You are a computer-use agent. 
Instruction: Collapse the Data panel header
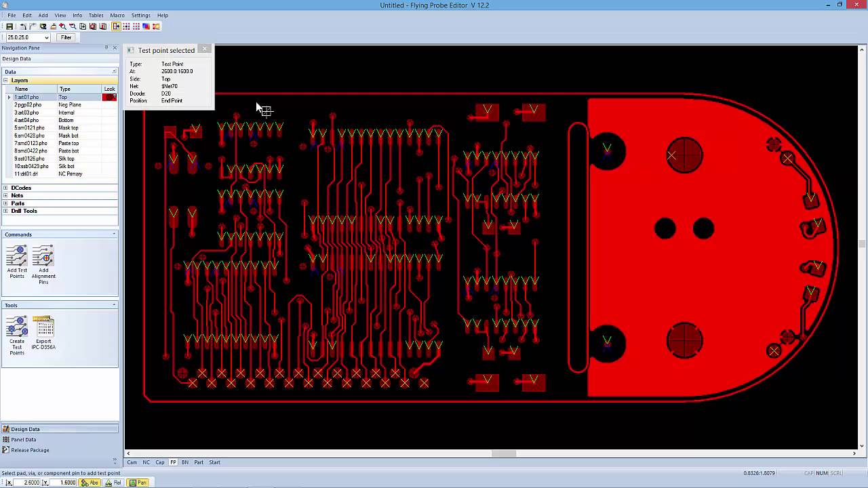(x=114, y=71)
